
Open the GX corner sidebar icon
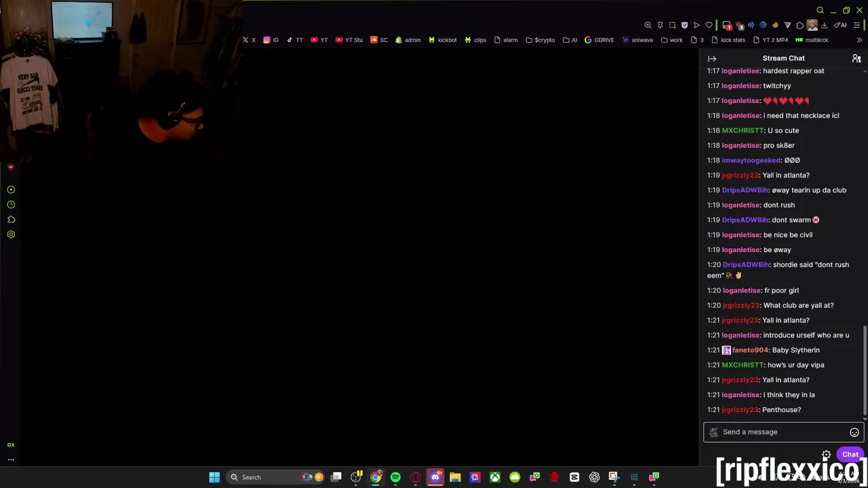coord(11,445)
